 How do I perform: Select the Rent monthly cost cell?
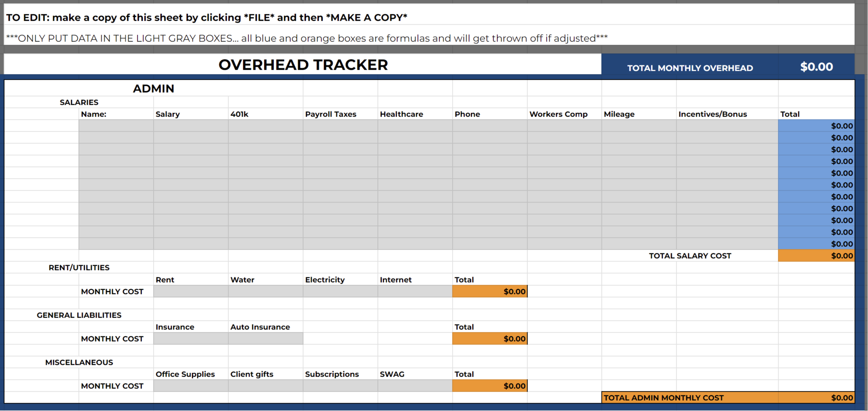coord(191,291)
